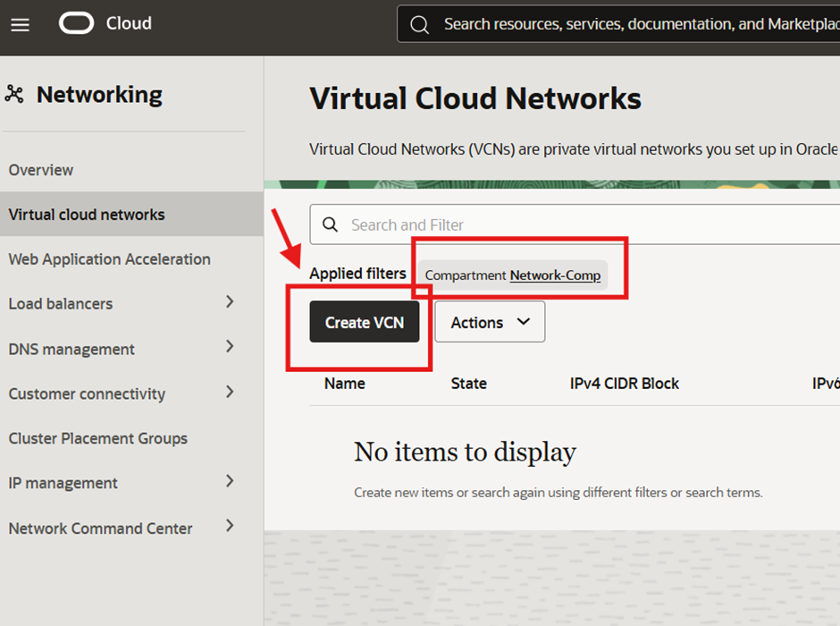Expand the Load balancers chevron

230,302
